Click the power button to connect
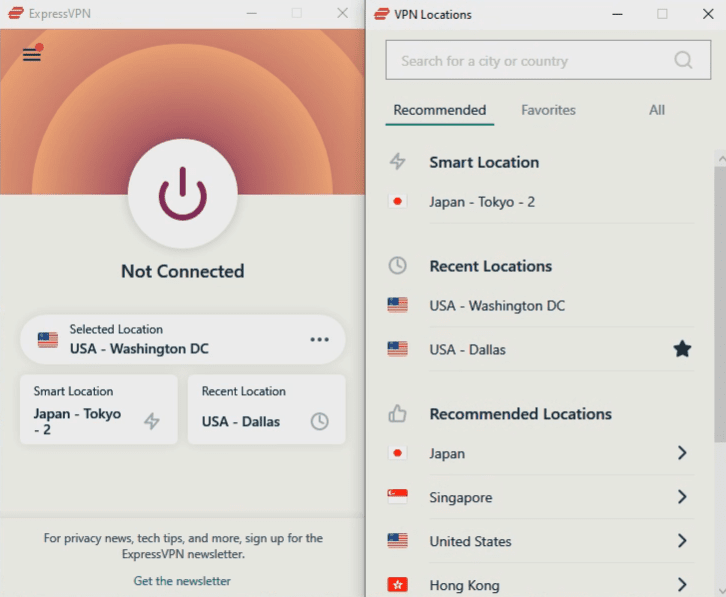Image resolution: width=726 pixels, height=597 pixels. 183,194
